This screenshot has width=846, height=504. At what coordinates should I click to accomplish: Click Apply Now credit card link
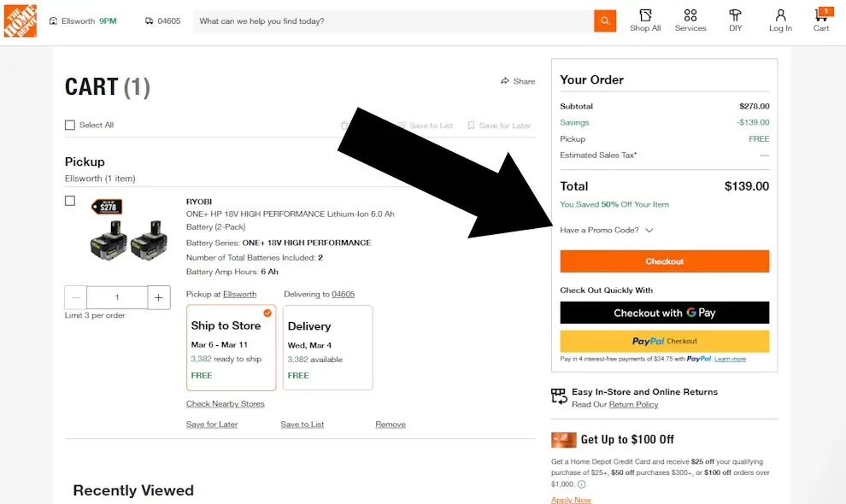pos(571,500)
